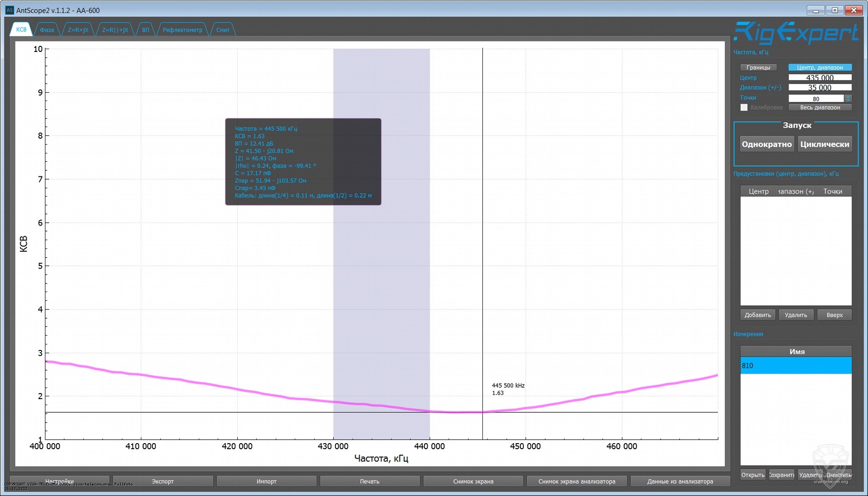Select Центр, диапазон frequency mode
This screenshot has height=496, width=868.
[819, 68]
